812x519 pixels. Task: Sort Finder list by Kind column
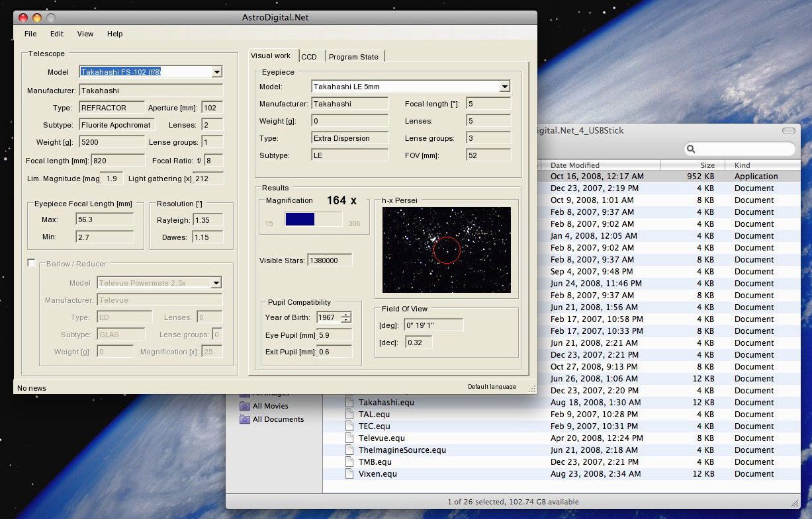(x=762, y=165)
